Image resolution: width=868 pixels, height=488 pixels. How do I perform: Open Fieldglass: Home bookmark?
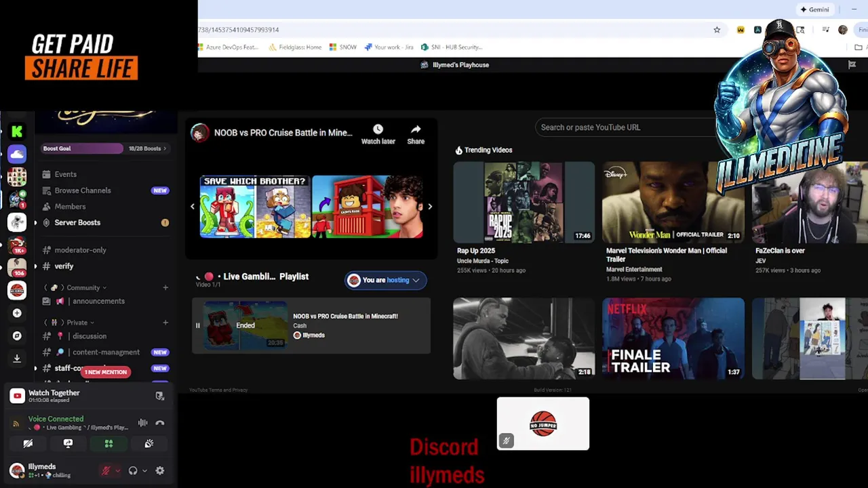(x=295, y=47)
